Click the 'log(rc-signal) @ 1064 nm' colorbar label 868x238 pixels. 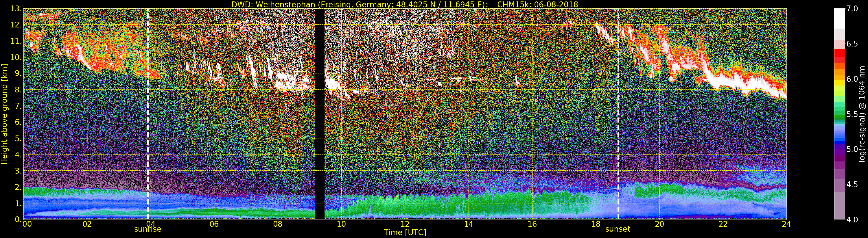click(862, 114)
